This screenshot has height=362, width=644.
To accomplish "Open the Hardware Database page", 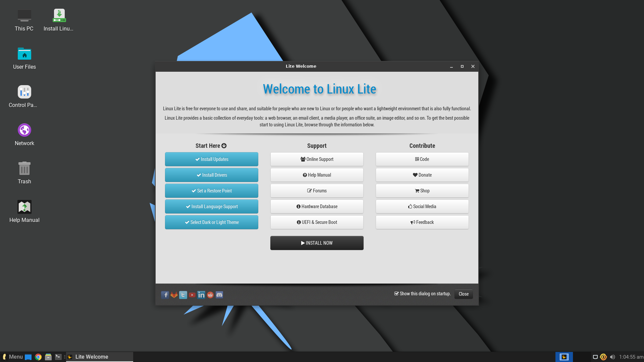I will pyautogui.click(x=317, y=206).
